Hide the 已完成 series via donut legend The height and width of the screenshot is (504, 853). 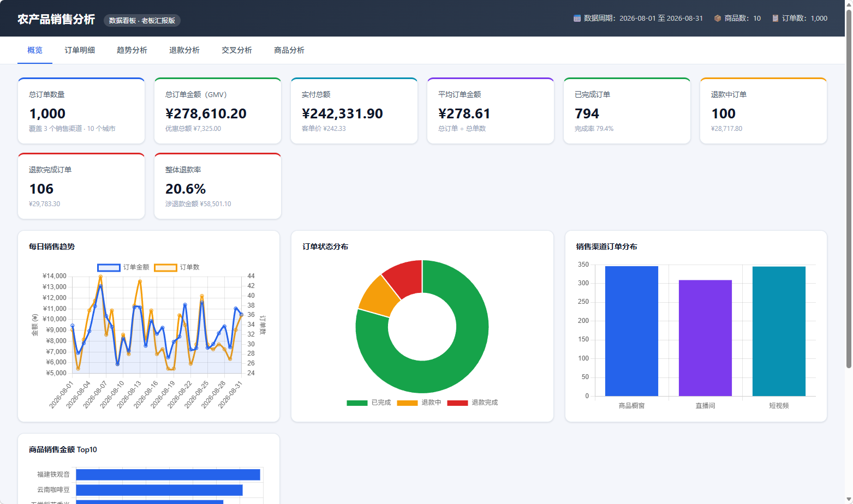click(369, 403)
